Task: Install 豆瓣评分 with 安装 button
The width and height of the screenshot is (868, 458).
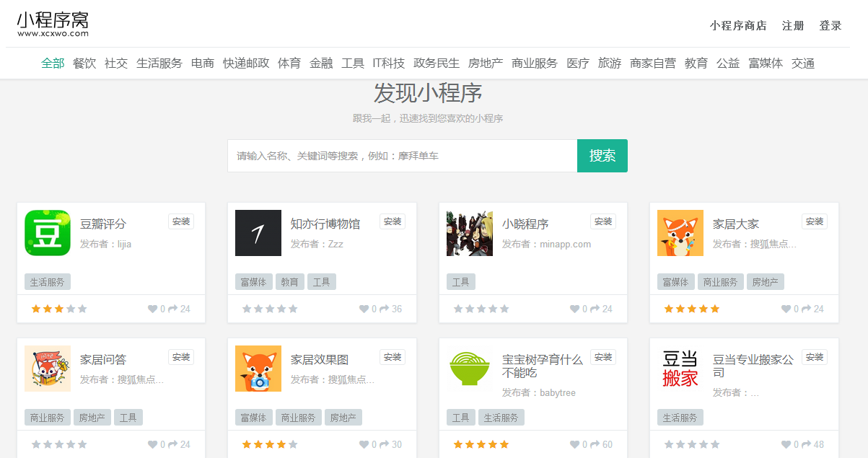Action: (181, 221)
